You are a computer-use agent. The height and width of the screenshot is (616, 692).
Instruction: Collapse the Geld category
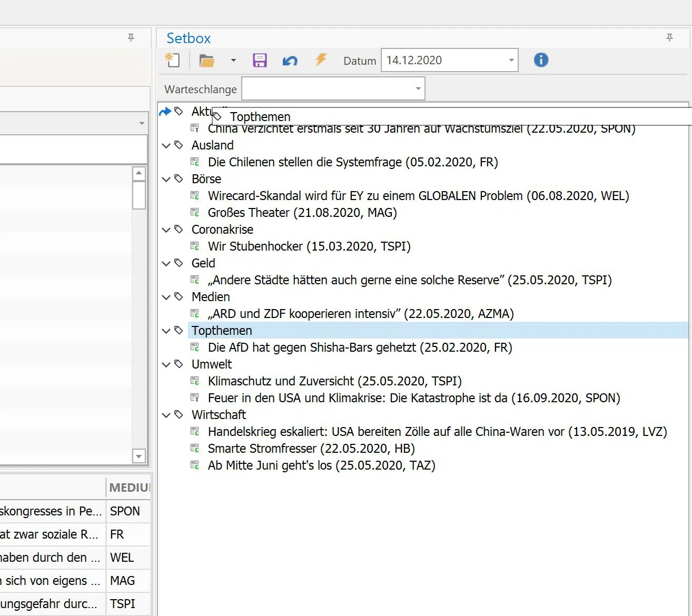[x=166, y=263]
